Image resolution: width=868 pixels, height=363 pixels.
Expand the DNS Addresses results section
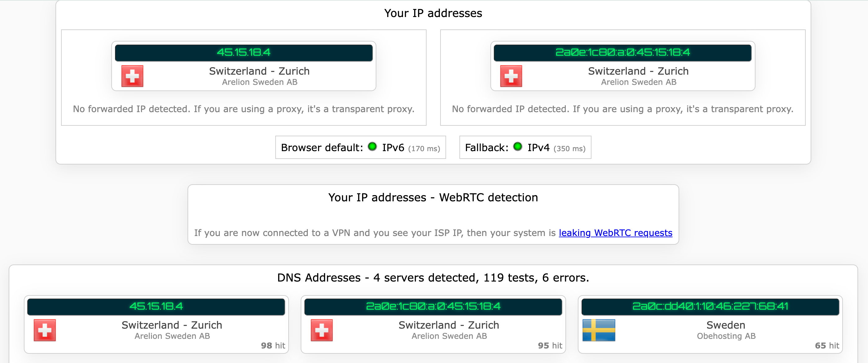433,278
